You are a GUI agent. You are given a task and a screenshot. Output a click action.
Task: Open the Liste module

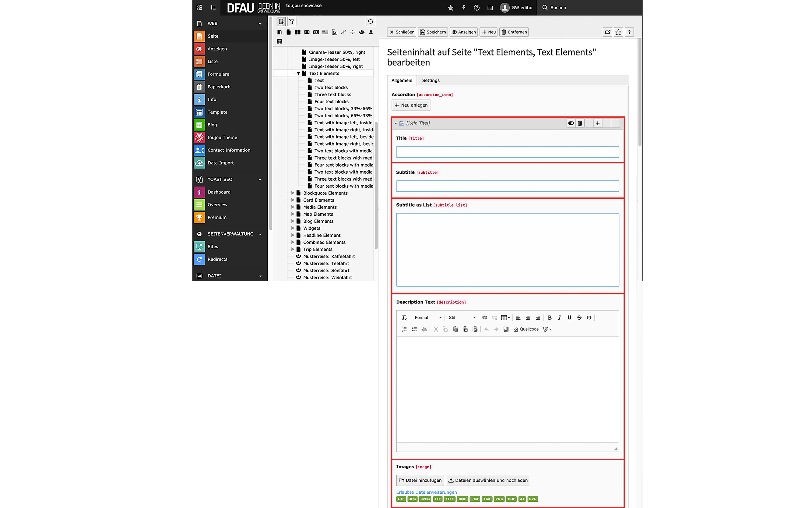(230, 62)
